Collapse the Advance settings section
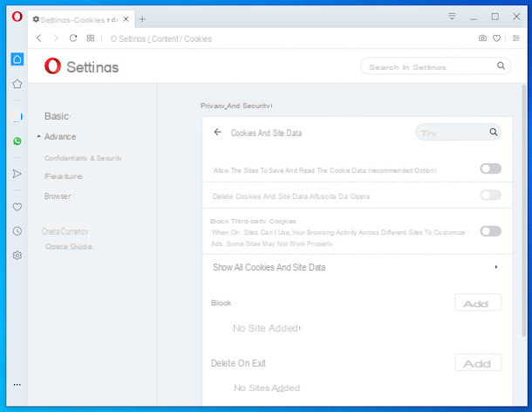532x412 pixels. (59, 136)
